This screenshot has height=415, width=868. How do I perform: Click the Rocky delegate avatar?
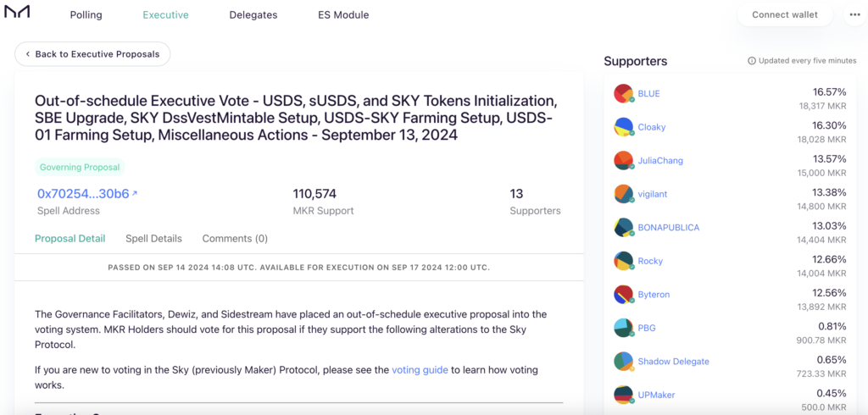623,261
